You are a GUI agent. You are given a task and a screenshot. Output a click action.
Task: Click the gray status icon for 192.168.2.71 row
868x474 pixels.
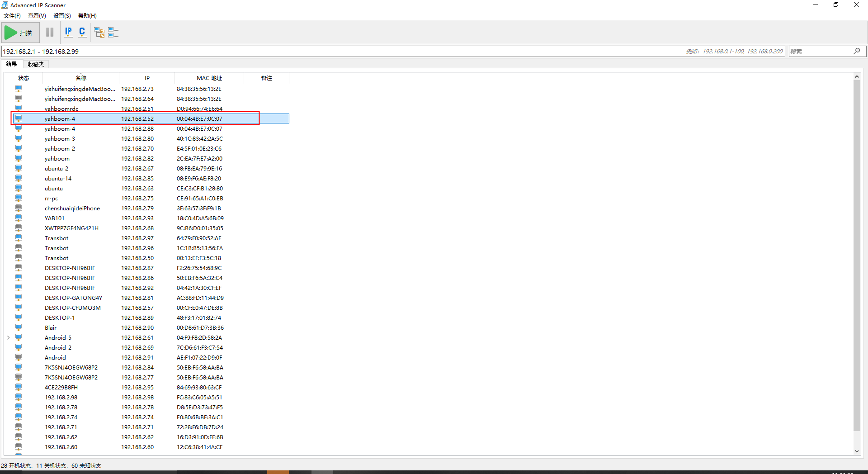pos(19,427)
